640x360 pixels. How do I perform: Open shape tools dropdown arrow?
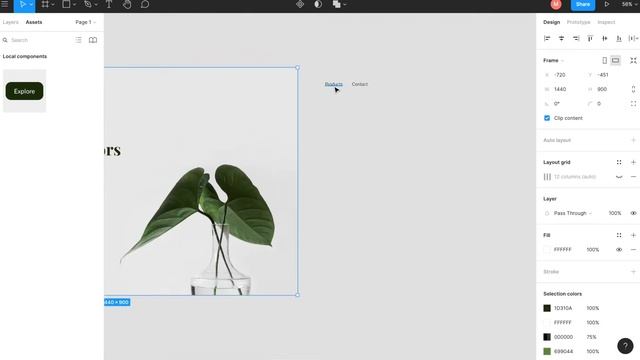point(74,4)
